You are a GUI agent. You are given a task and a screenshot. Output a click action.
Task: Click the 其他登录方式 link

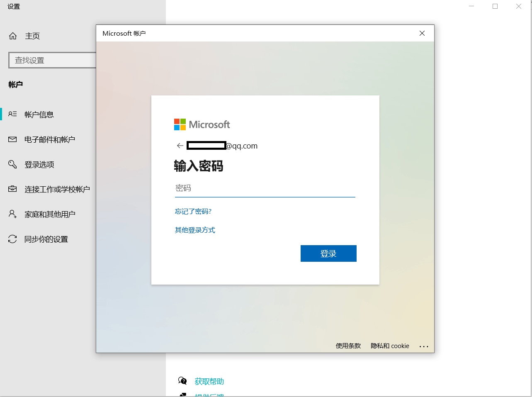195,230
